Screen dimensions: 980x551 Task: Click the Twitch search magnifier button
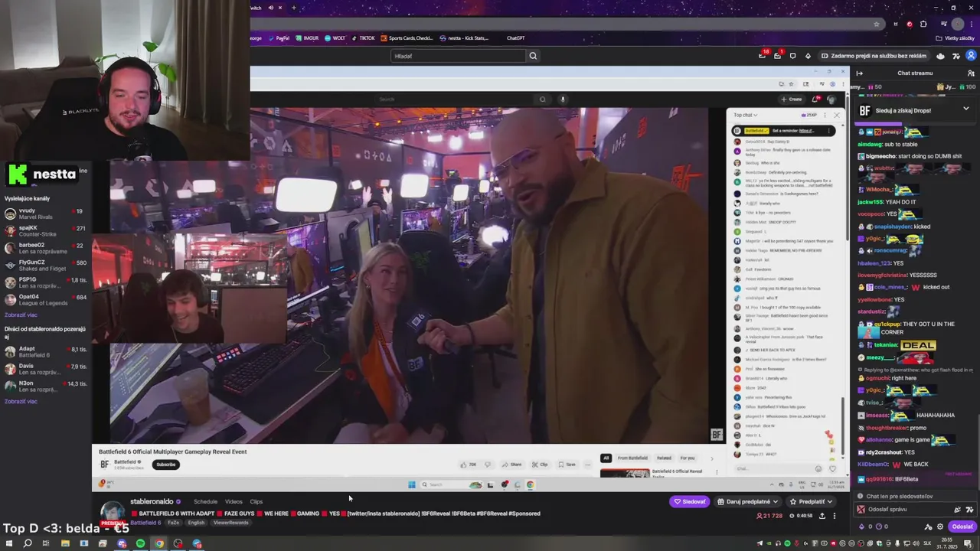tap(533, 56)
